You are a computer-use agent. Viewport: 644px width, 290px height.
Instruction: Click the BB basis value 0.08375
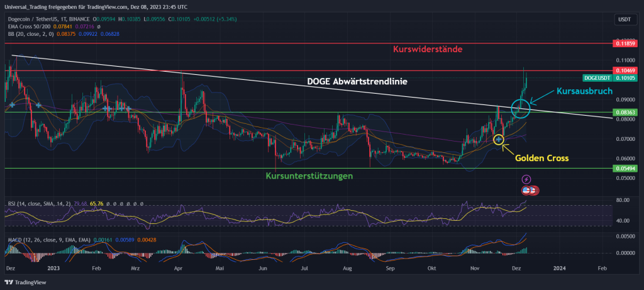tap(65, 34)
